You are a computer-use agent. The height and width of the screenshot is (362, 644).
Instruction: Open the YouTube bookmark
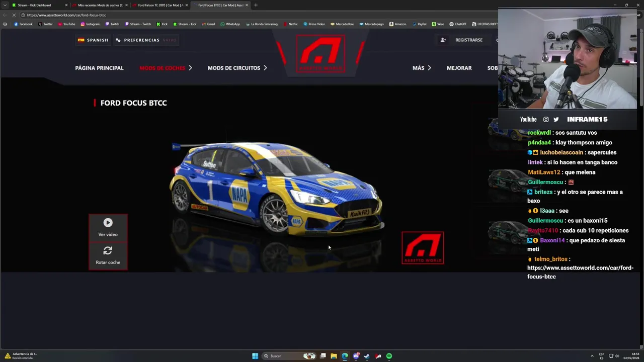(66, 24)
